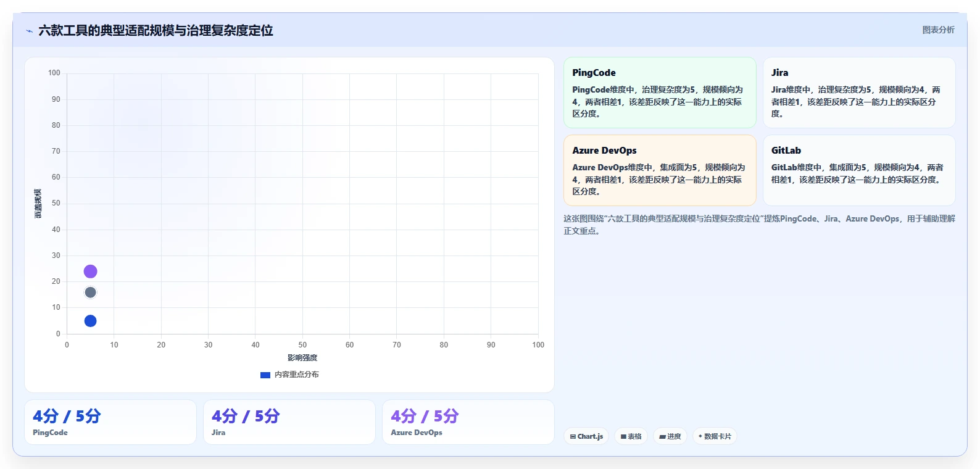Click the y-axis tick value 100
This screenshot has width=980, height=469.
[x=54, y=73]
